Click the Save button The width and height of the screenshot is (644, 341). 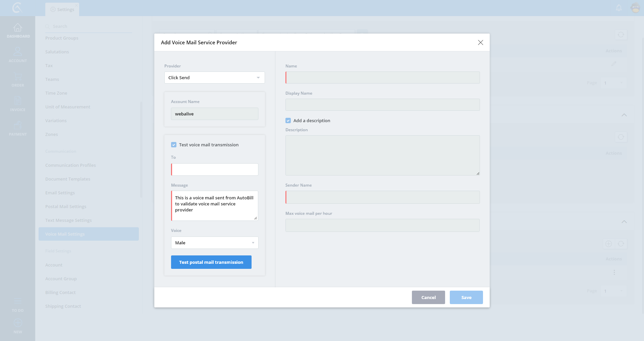(x=466, y=298)
